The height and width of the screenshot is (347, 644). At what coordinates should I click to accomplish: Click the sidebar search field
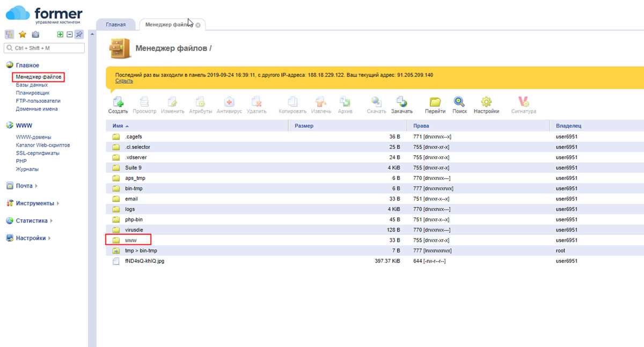[x=45, y=48]
